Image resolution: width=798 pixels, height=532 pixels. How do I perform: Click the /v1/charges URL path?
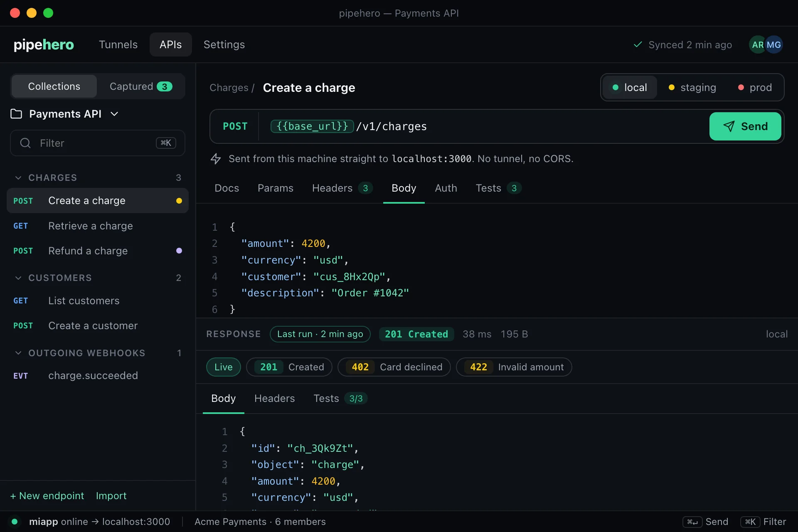point(392,126)
